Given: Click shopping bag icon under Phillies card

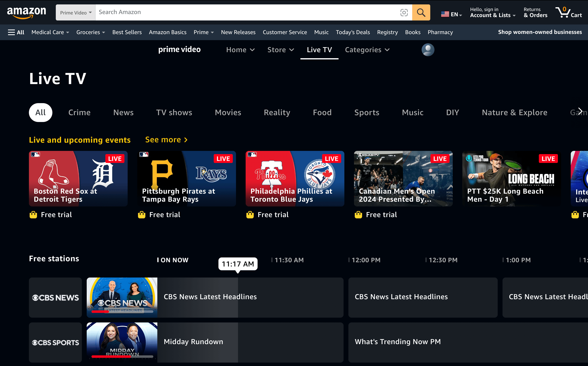Looking at the screenshot, I should pos(250,215).
